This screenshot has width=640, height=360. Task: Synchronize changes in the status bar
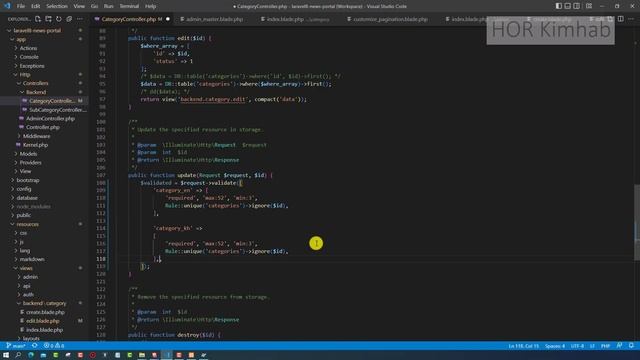tap(35, 346)
